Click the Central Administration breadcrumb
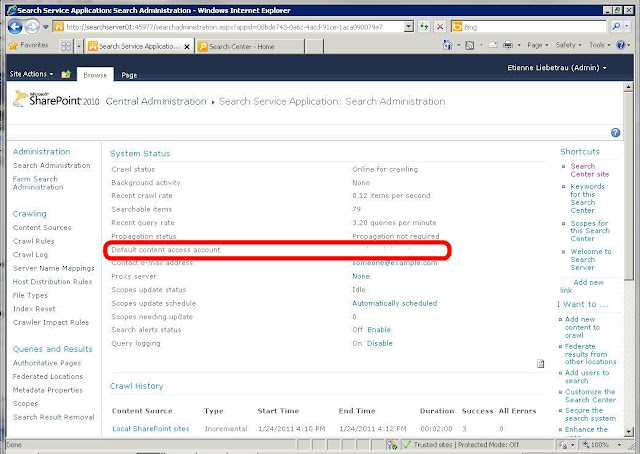This screenshot has height=454, width=640. [x=156, y=101]
